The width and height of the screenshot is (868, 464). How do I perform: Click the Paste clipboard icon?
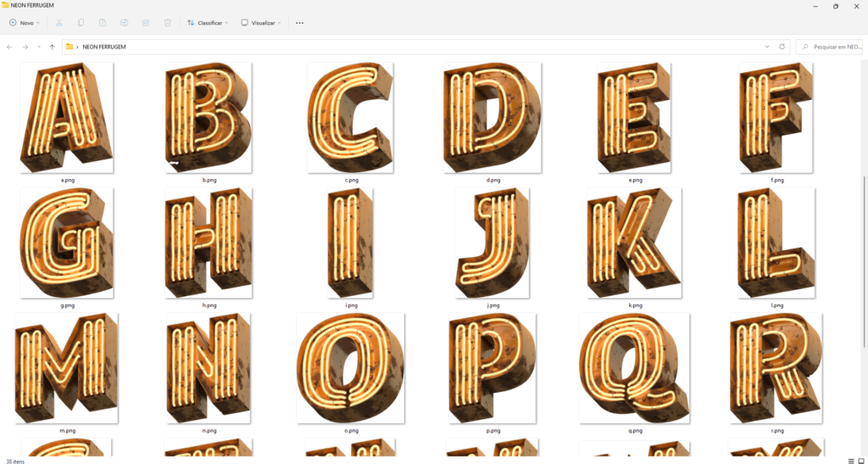pyautogui.click(x=103, y=23)
